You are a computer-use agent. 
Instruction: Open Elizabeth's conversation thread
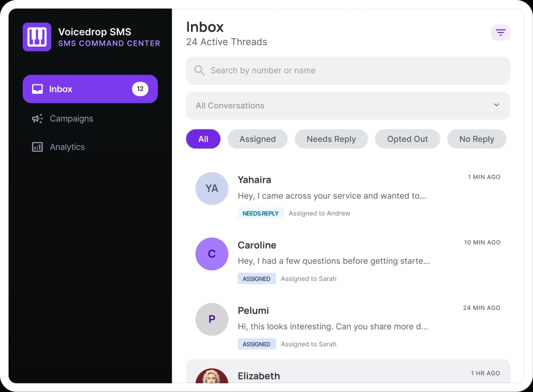coord(348,371)
